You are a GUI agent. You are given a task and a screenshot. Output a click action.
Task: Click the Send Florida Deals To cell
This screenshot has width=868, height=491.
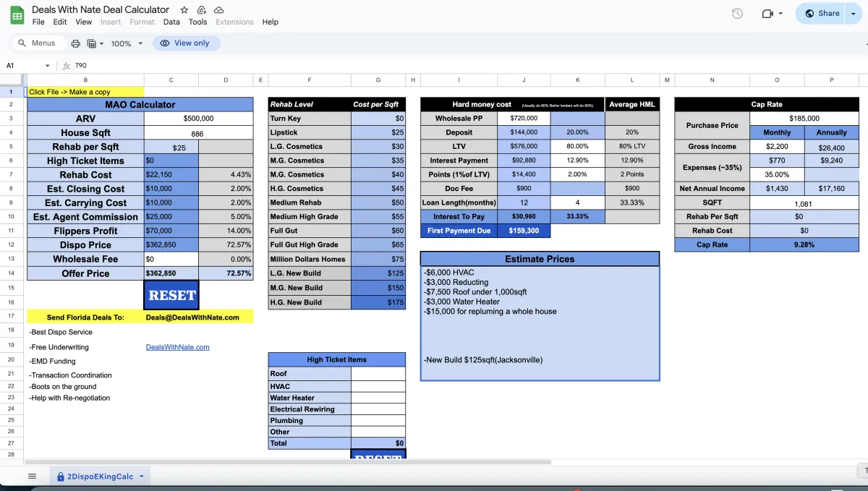click(85, 317)
